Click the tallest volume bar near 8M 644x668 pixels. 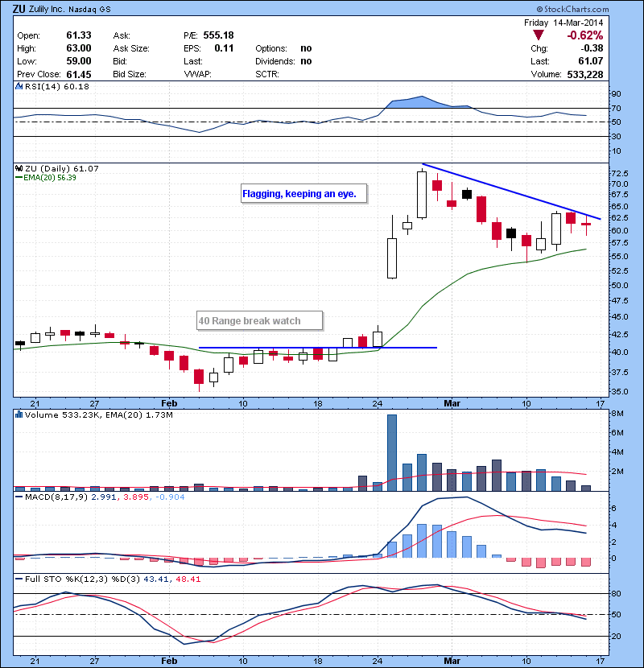(392, 452)
